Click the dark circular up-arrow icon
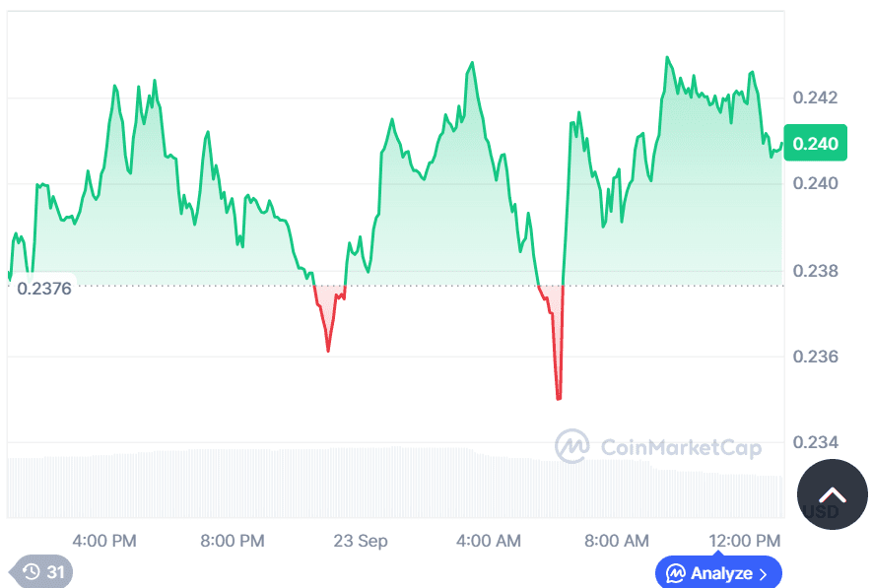This screenshot has height=588, width=872. tap(833, 494)
